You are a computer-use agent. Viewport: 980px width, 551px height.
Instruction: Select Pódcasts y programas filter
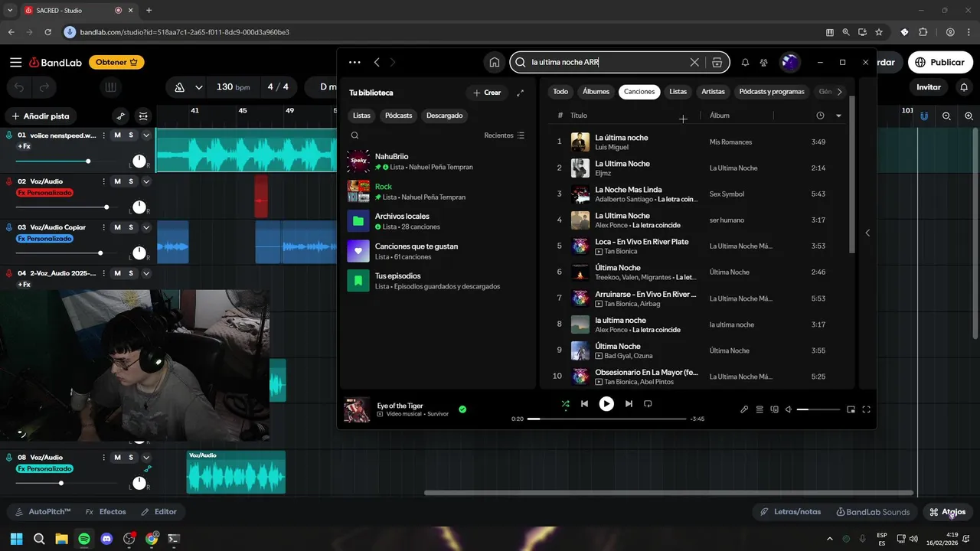pos(772,92)
